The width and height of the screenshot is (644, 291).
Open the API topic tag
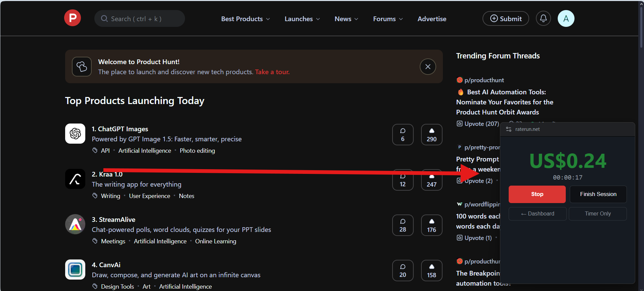(x=105, y=151)
